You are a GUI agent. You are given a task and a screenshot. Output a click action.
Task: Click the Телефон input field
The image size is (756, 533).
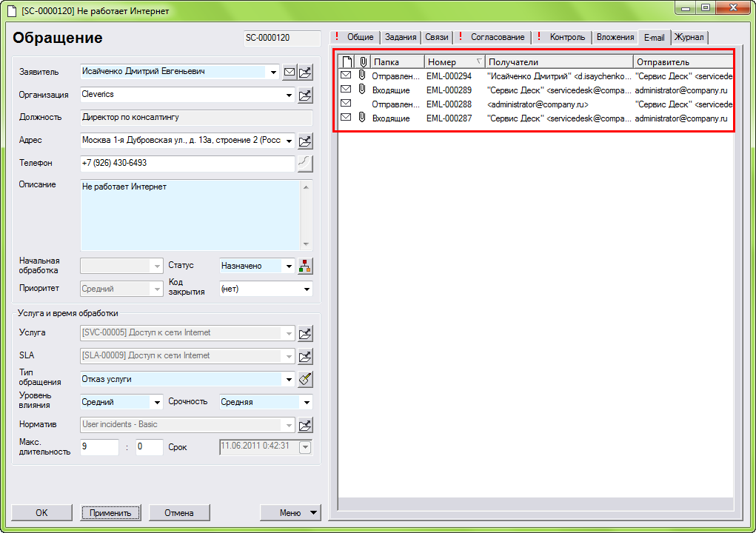pyautogui.click(x=187, y=164)
